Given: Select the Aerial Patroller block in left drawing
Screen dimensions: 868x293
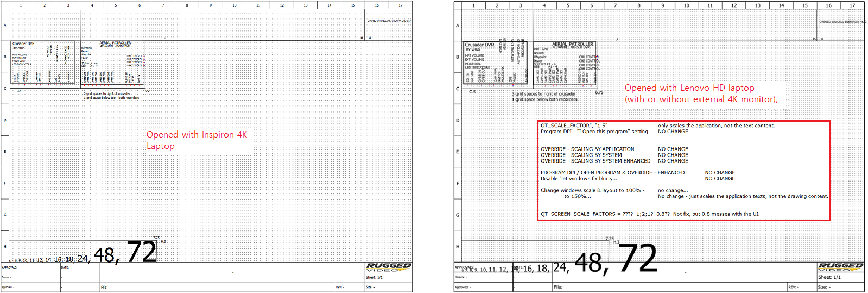Looking at the screenshot, I should coord(112,63).
